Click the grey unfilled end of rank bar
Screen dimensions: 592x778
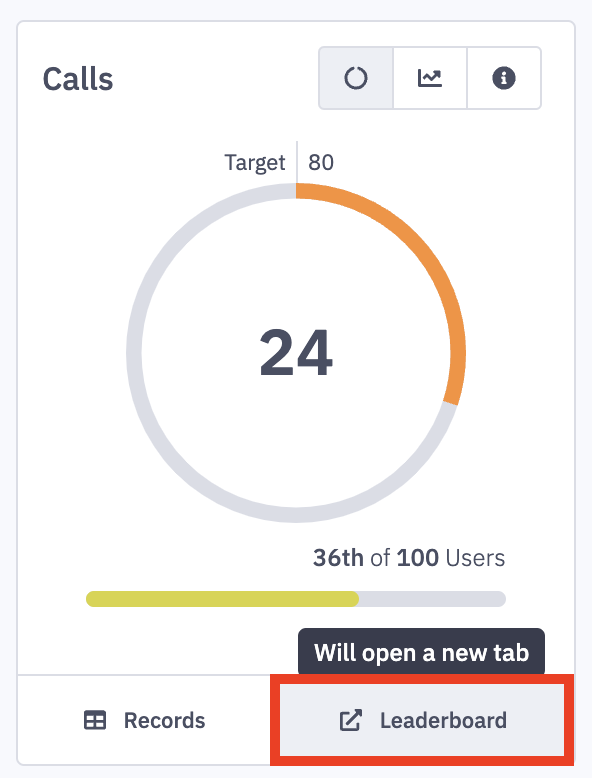point(432,599)
